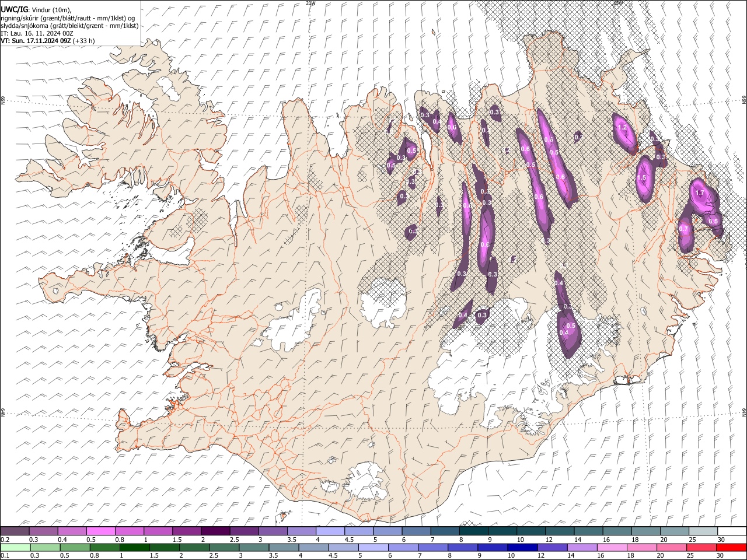This screenshot has height=560, width=747.
Task: Click the bright pink 0.5 swatch in upper legend row
Action: (100, 531)
